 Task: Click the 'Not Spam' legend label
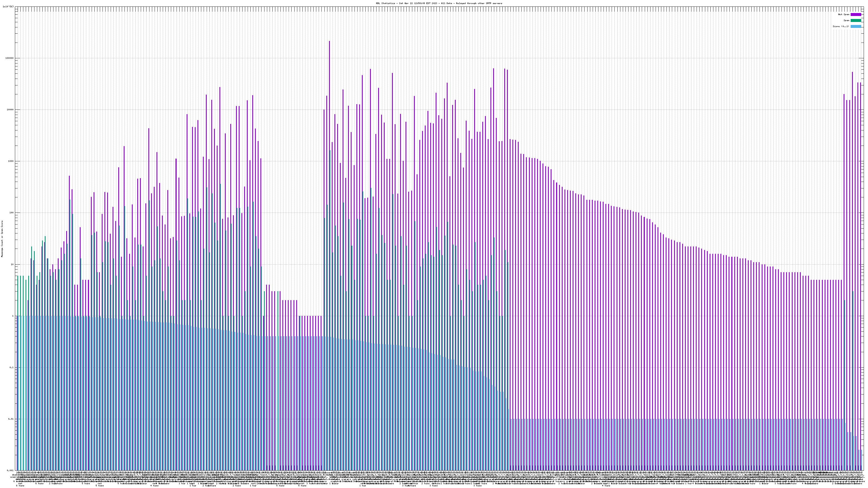[x=844, y=14]
